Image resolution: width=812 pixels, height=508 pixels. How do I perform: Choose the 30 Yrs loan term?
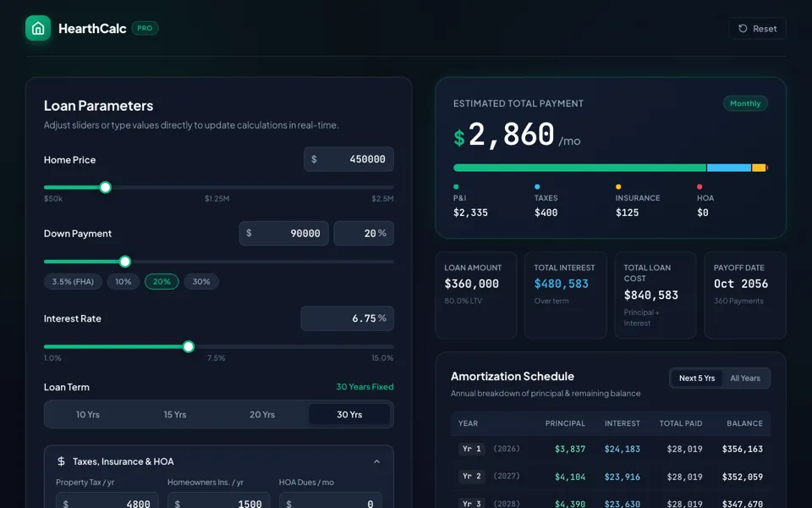[x=349, y=414]
